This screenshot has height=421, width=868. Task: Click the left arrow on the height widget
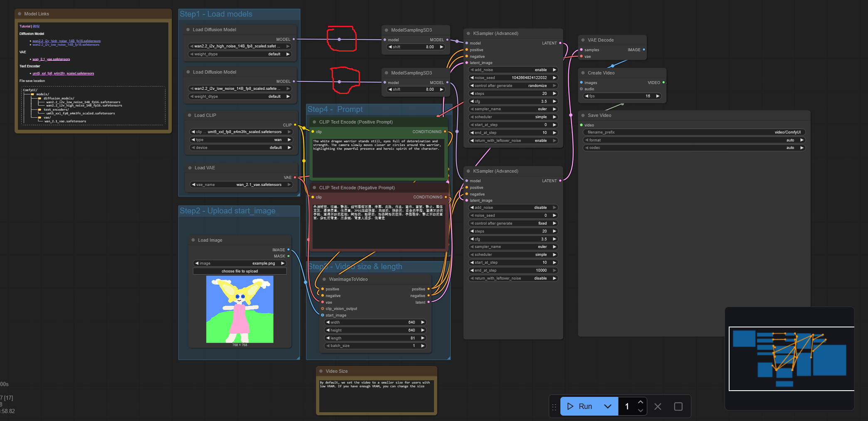pos(328,330)
